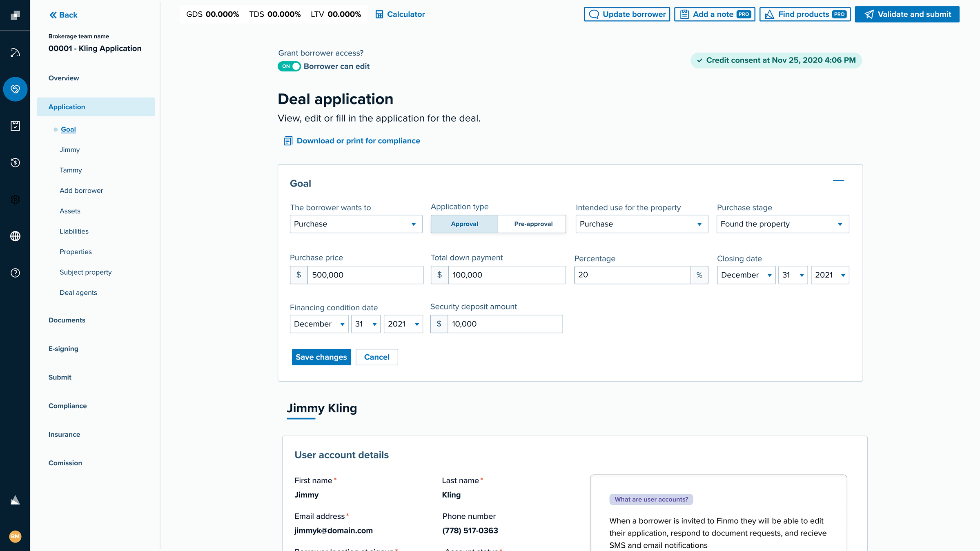
Task: Click the BM user avatar
Action: pos(15,536)
